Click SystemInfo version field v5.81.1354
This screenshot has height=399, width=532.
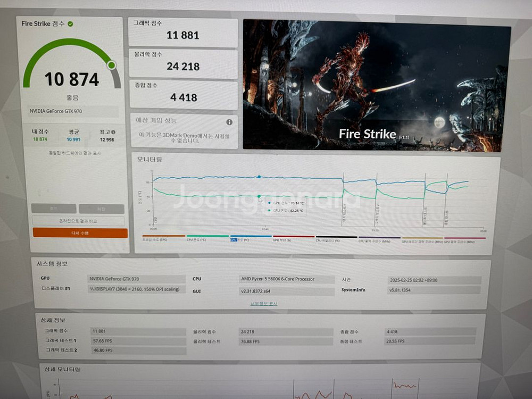click(x=434, y=290)
